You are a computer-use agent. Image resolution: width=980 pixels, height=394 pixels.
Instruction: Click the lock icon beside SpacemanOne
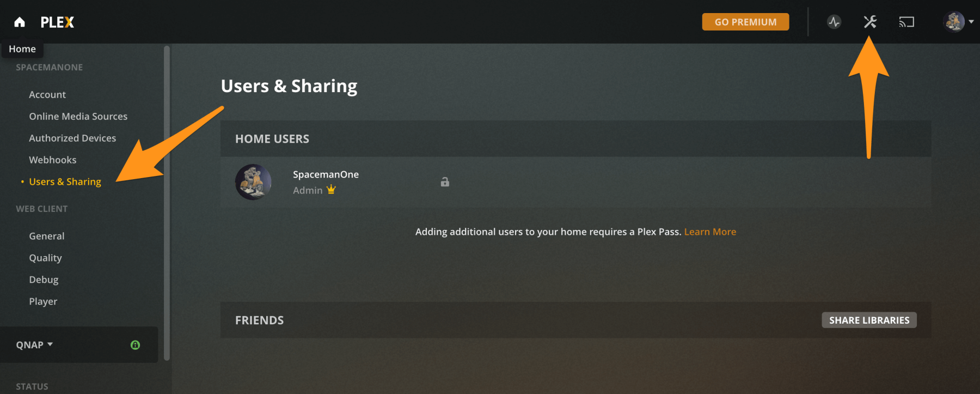[x=445, y=182]
